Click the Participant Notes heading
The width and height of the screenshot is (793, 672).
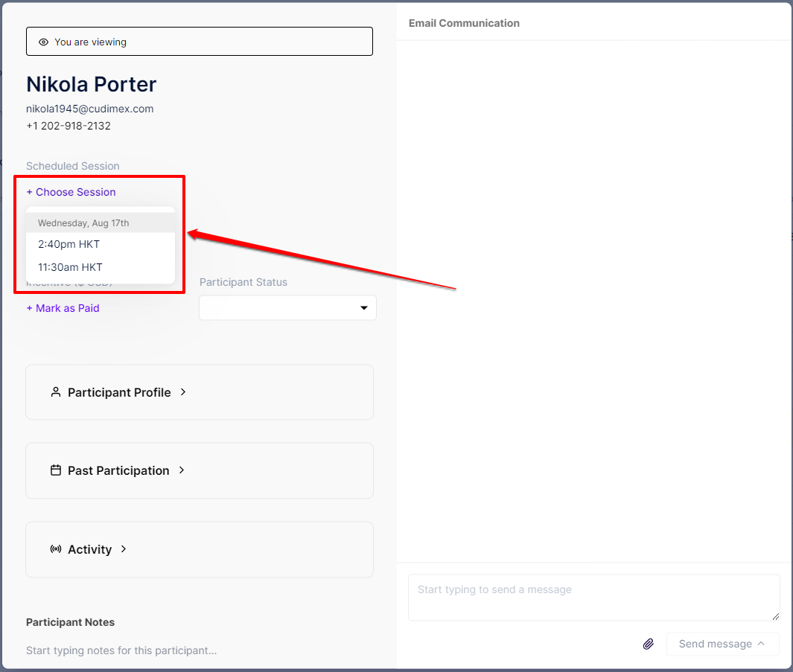pos(70,622)
